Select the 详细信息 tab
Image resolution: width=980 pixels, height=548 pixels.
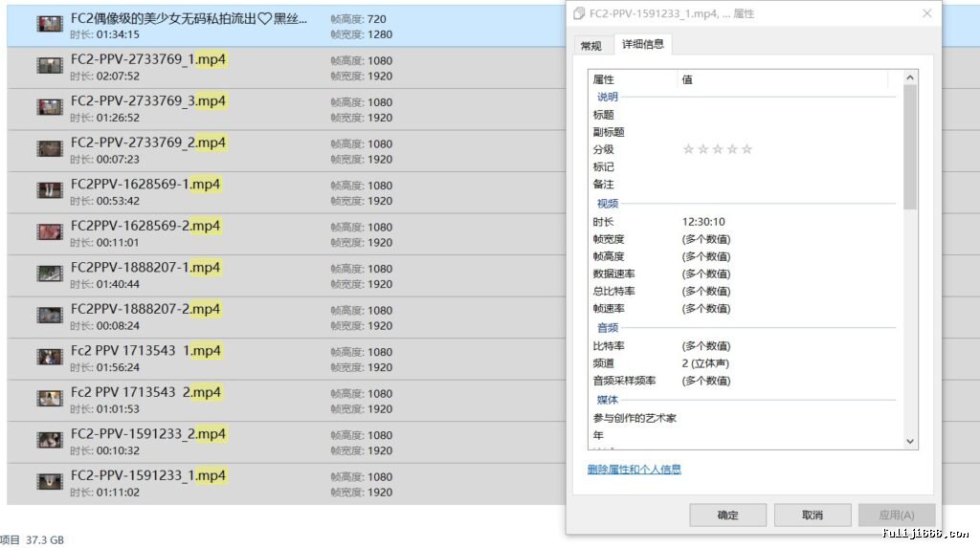(643, 44)
